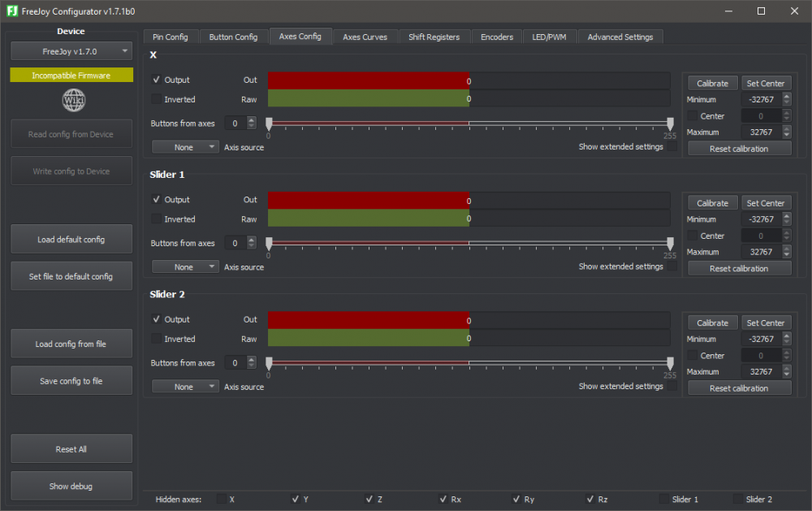Switch to the Pin Config tab

coord(171,37)
